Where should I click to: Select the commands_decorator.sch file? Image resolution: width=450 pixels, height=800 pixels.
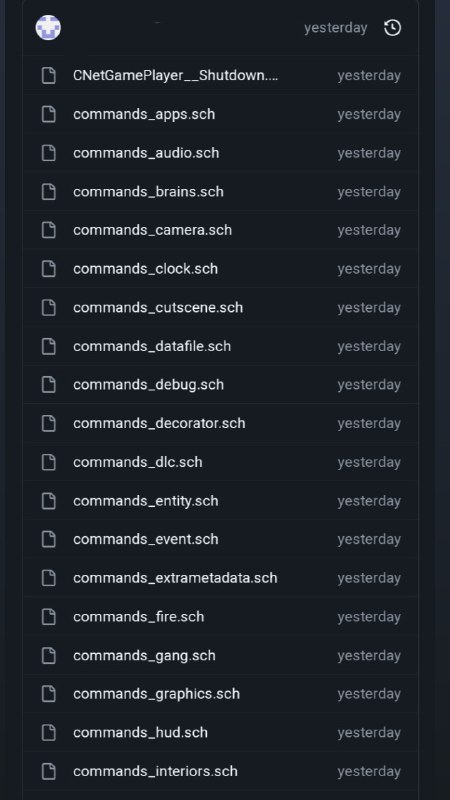[x=159, y=423]
